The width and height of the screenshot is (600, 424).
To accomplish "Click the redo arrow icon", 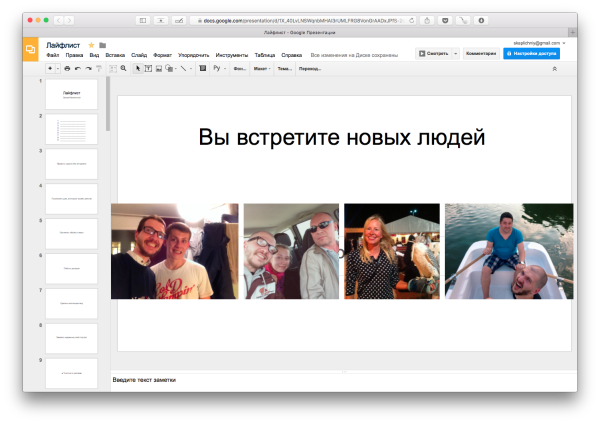I will point(88,69).
